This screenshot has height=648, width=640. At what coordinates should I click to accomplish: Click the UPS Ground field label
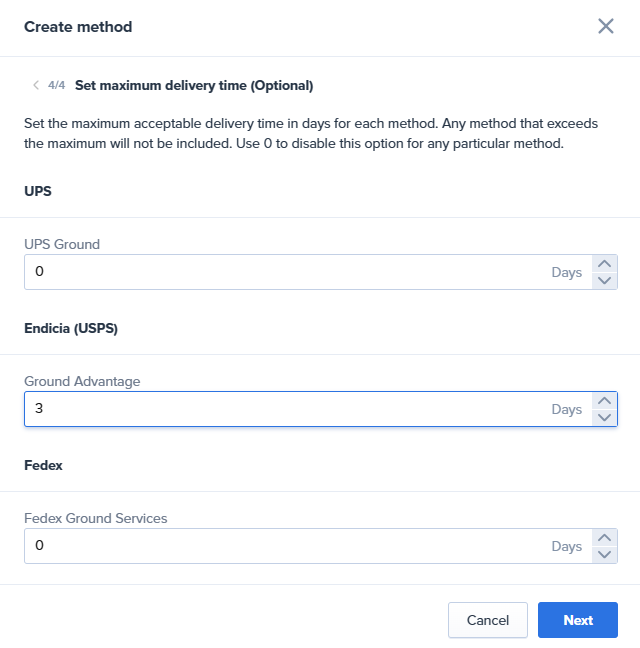click(x=62, y=244)
